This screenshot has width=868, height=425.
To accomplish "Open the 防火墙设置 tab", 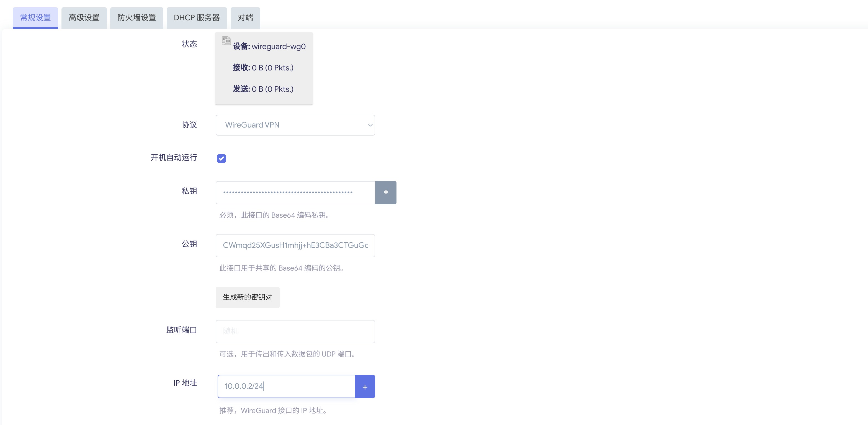I will tap(136, 17).
